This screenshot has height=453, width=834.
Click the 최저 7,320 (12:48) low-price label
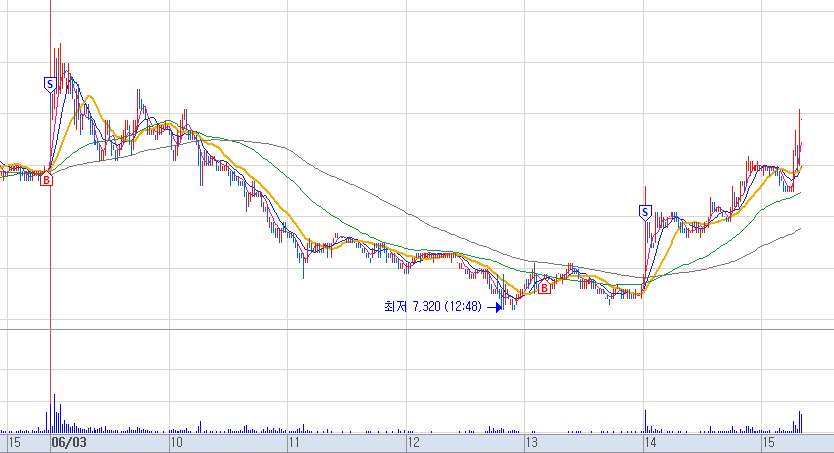[432, 307]
